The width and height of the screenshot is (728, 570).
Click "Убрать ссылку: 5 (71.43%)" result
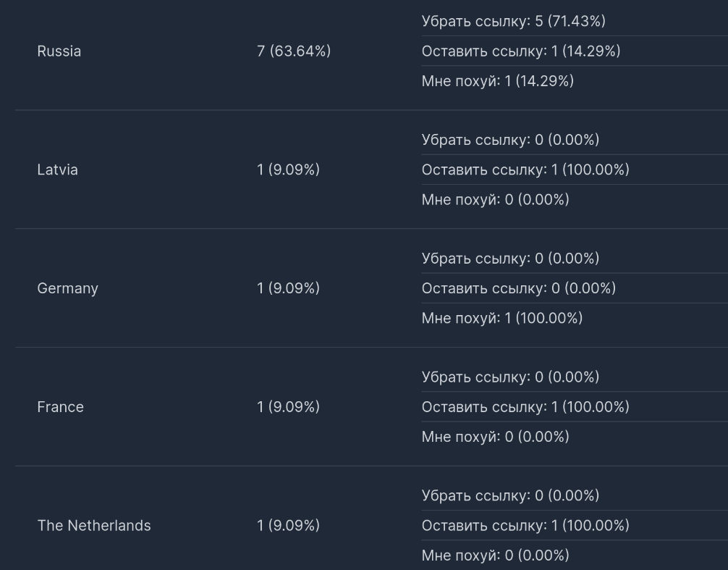(x=513, y=22)
